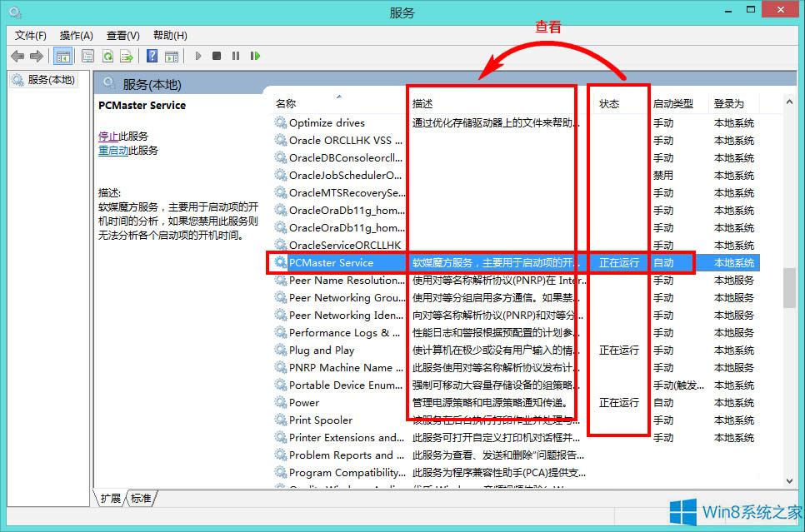The height and width of the screenshot is (532, 805).
Task: Click the Start service play icon
Action: (198, 56)
